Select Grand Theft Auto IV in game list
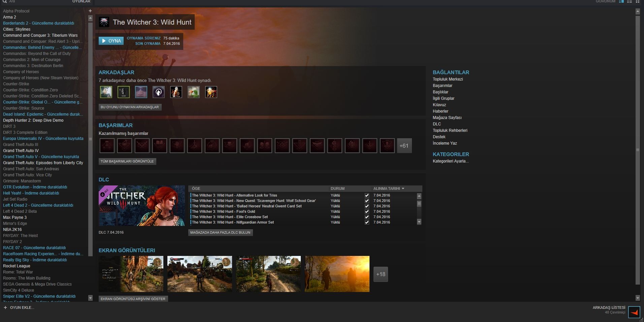The width and height of the screenshot is (644, 322). tap(21, 151)
